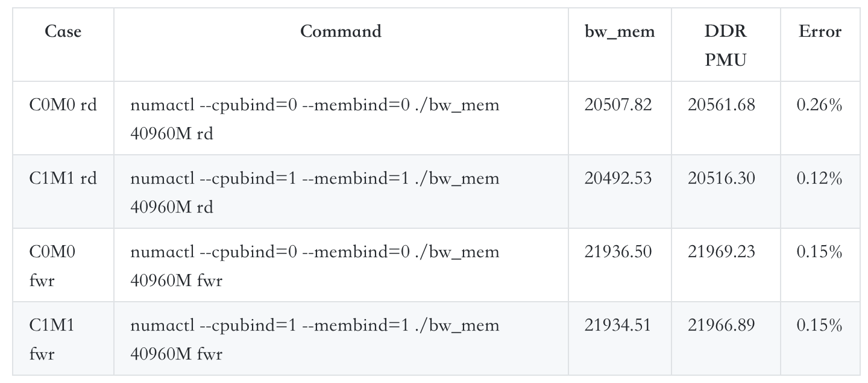868x383 pixels.
Task: Click the cpubind=0 membind=0 fwr command
Action: (315, 266)
